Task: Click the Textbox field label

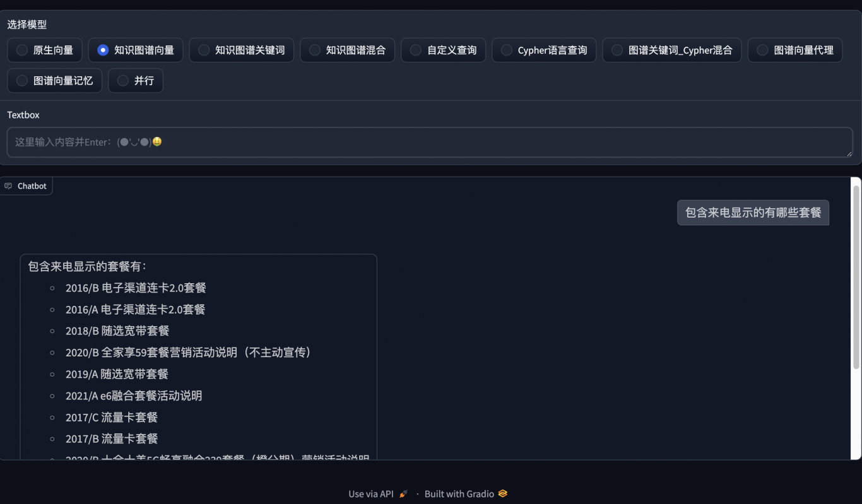Action: click(23, 115)
